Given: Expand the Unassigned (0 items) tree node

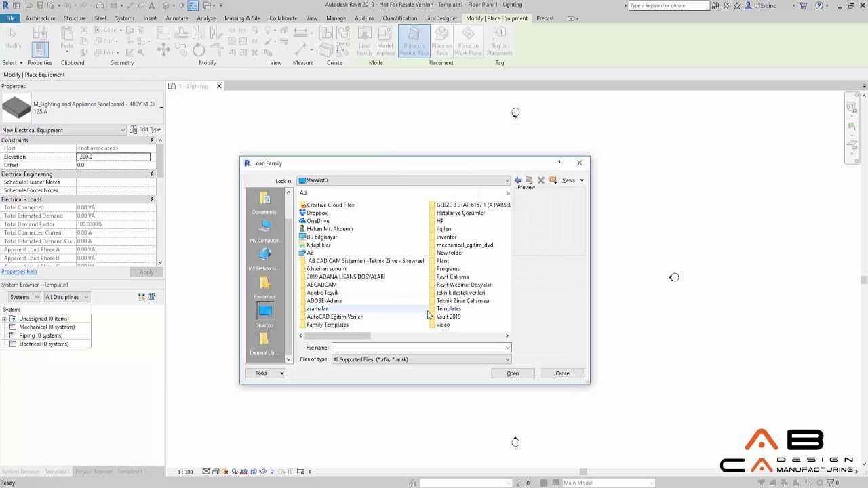Looking at the screenshot, I should click(x=5, y=319).
